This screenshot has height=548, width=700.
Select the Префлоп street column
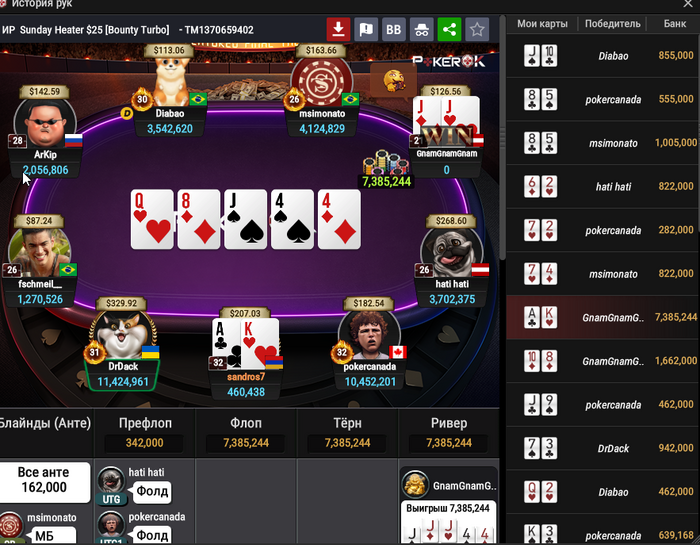point(145,432)
